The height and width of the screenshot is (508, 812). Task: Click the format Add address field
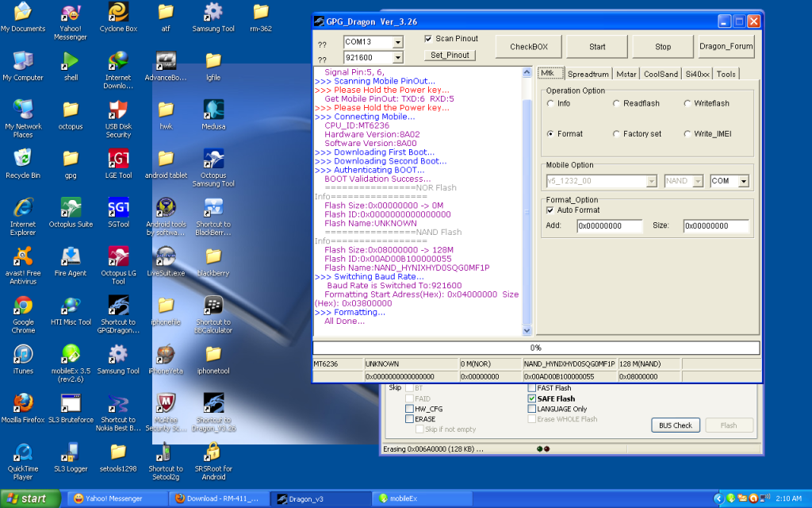click(x=610, y=226)
